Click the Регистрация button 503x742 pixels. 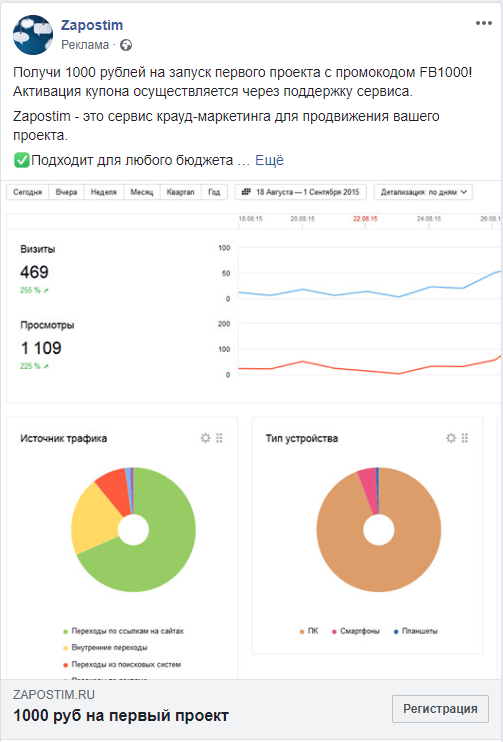(440, 708)
